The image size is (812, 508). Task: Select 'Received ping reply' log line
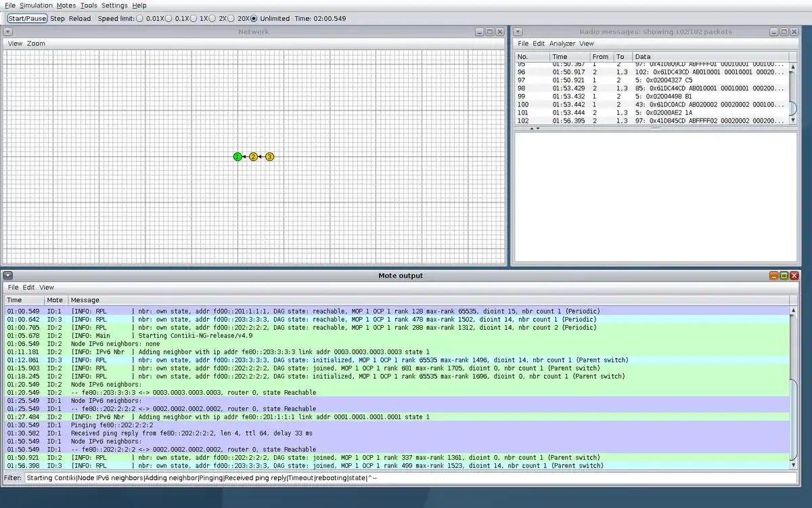[397, 433]
